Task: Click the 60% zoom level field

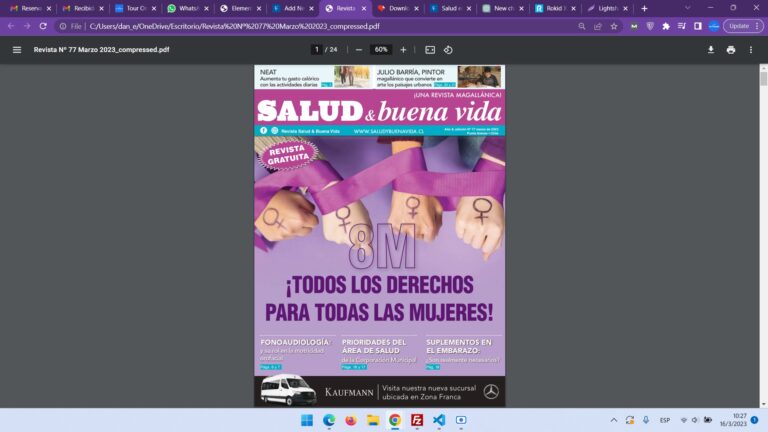Action: (381, 49)
